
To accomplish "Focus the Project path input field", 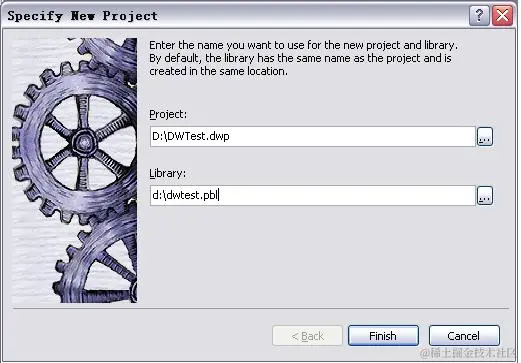I will click(x=312, y=136).
